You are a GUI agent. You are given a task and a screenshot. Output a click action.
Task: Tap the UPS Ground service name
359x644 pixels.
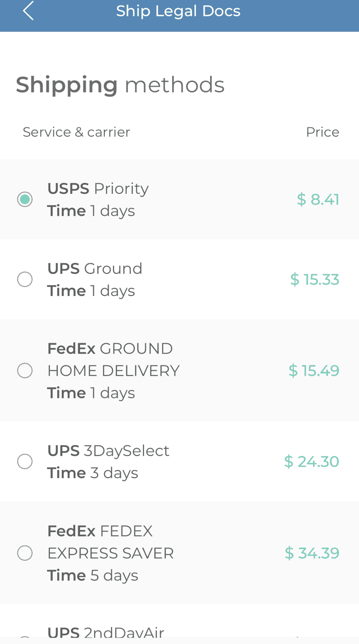pos(95,268)
